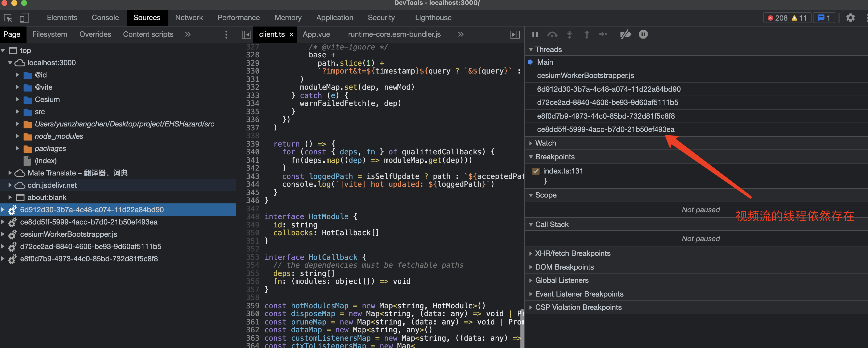Click step into next function icon
The width and height of the screenshot is (868, 348).
tap(570, 34)
